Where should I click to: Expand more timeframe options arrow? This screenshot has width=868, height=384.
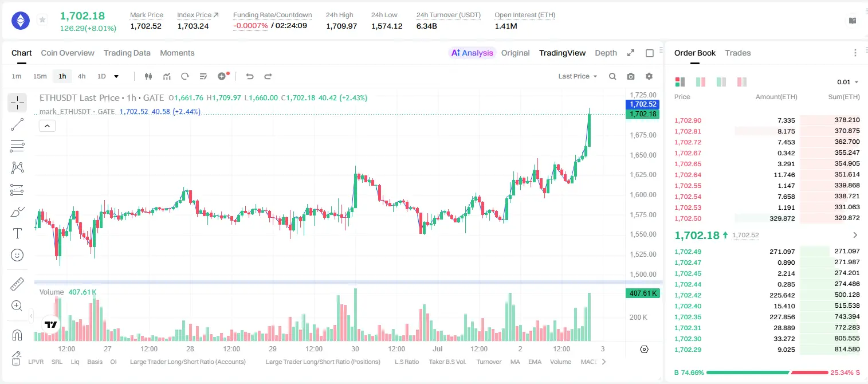[x=116, y=76]
